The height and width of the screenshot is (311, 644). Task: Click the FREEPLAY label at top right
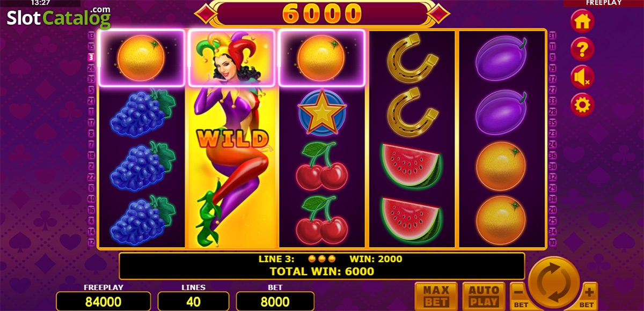pos(604,3)
